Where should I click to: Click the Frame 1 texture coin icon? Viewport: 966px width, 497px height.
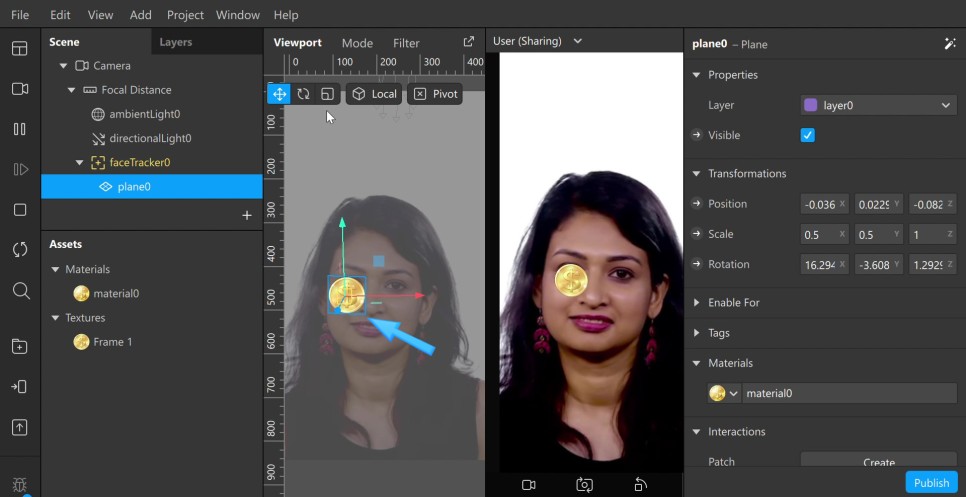81,342
